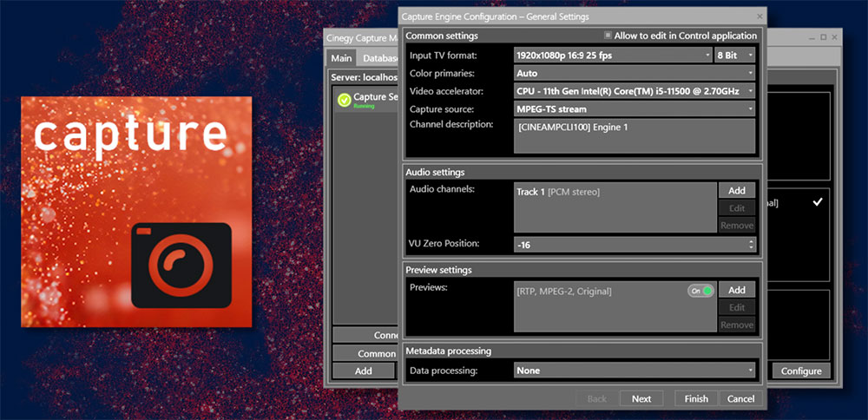Add a new preview in Preview settings

pyautogui.click(x=737, y=290)
